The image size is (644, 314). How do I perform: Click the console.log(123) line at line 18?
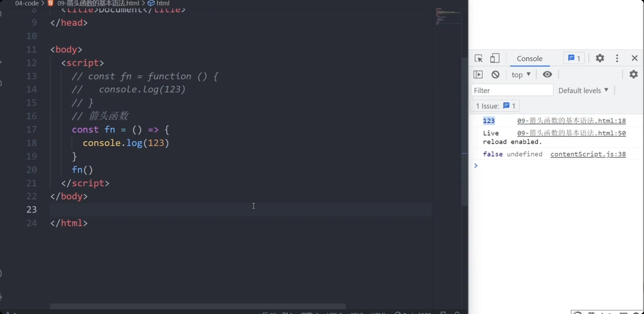tap(126, 143)
